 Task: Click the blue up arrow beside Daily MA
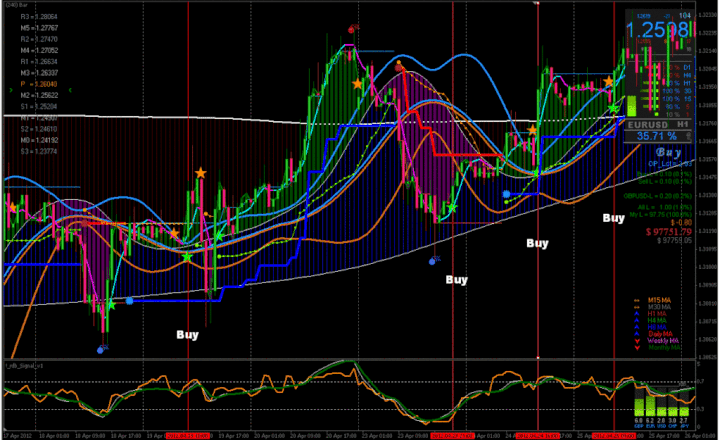point(637,334)
